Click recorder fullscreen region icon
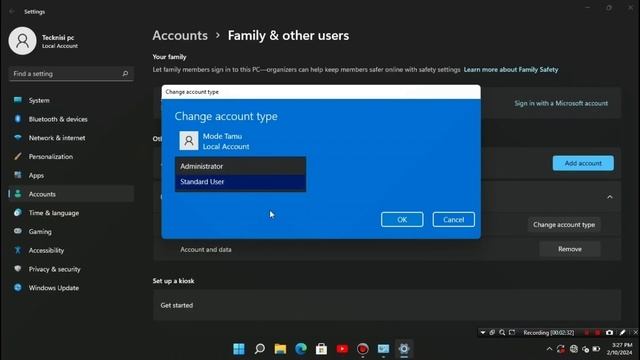The width and height of the screenshot is (640, 360). pos(512,333)
